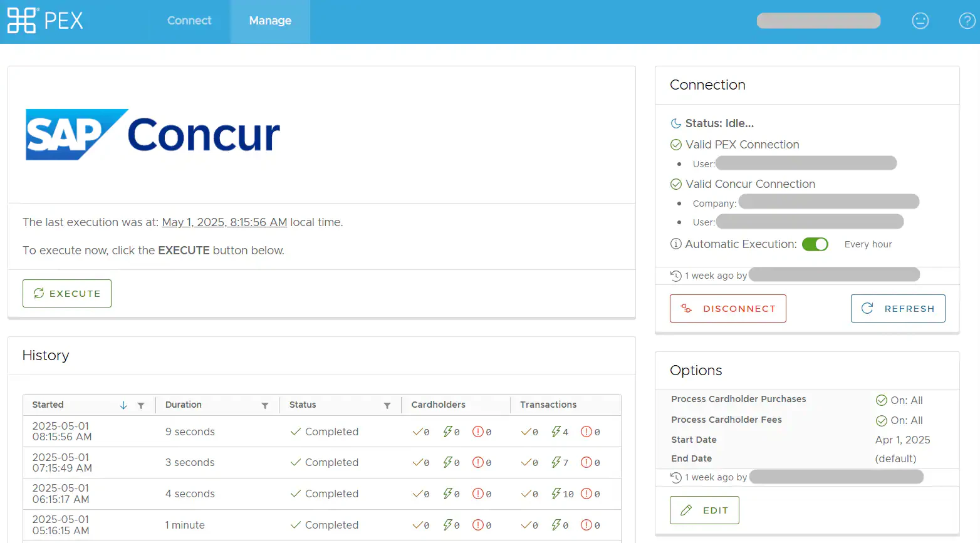Click the EDIT options button
The height and width of the screenshot is (543, 980).
(x=704, y=510)
